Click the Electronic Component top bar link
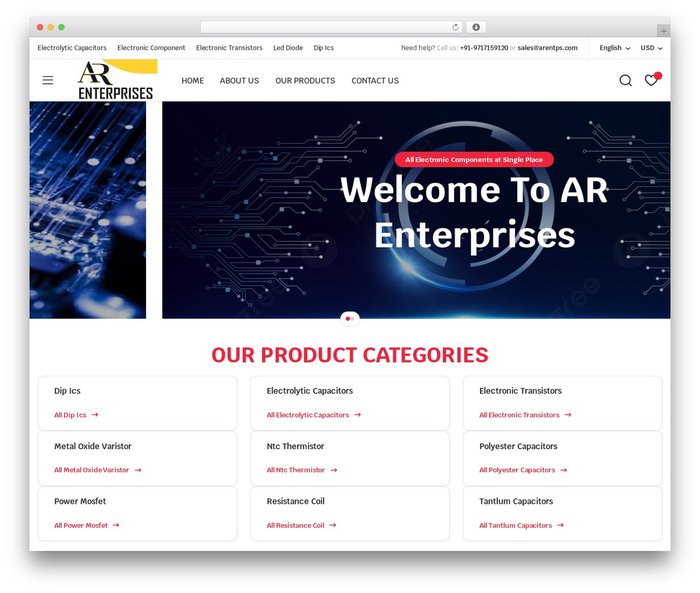Image resolution: width=700 pixels, height=593 pixels. click(151, 48)
